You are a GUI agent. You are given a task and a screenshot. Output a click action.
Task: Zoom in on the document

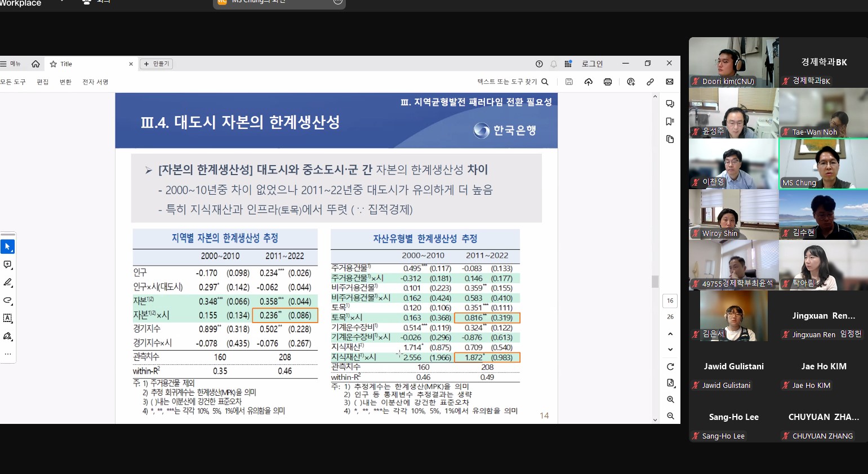click(670, 399)
